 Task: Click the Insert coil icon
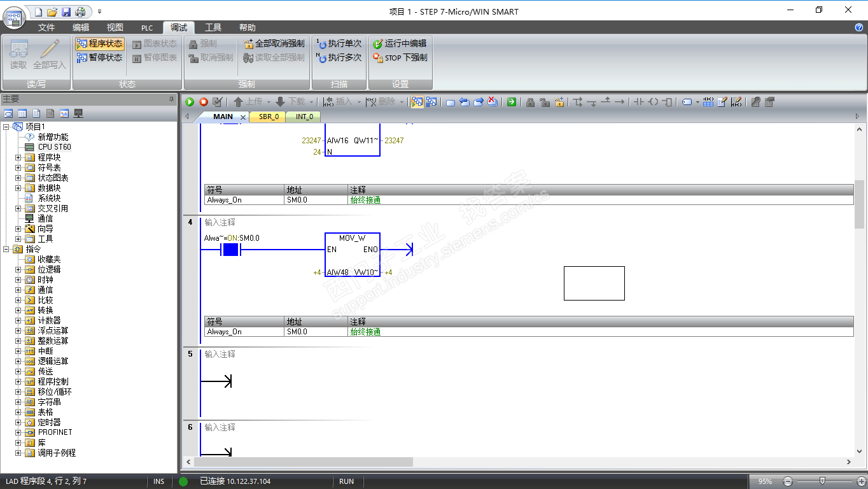tap(654, 102)
